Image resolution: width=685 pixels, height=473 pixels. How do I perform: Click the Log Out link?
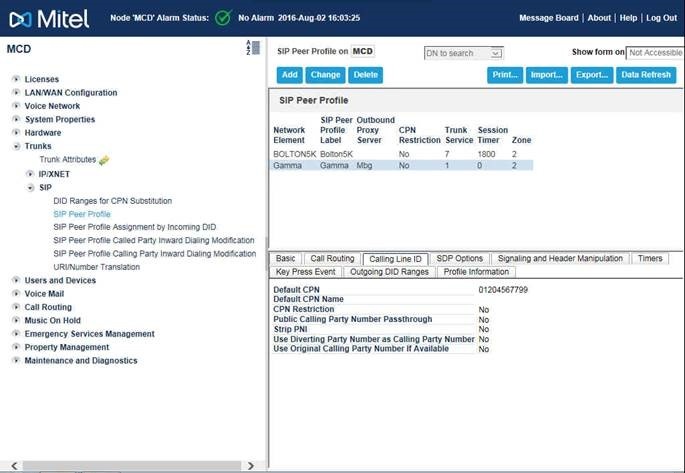coord(661,18)
